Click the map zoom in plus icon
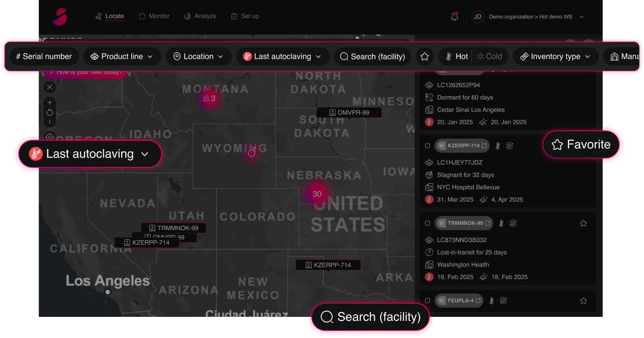The image size is (644, 338). (x=50, y=103)
